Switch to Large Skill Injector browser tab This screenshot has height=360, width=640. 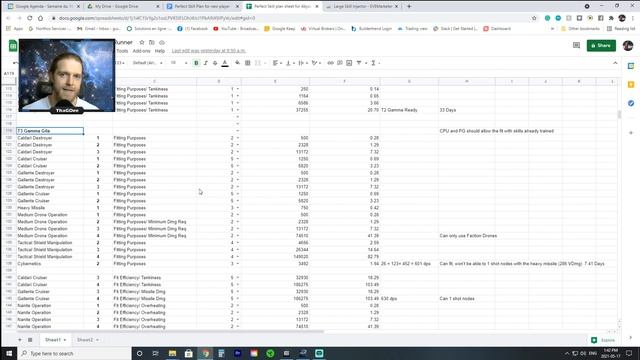tap(362, 7)
